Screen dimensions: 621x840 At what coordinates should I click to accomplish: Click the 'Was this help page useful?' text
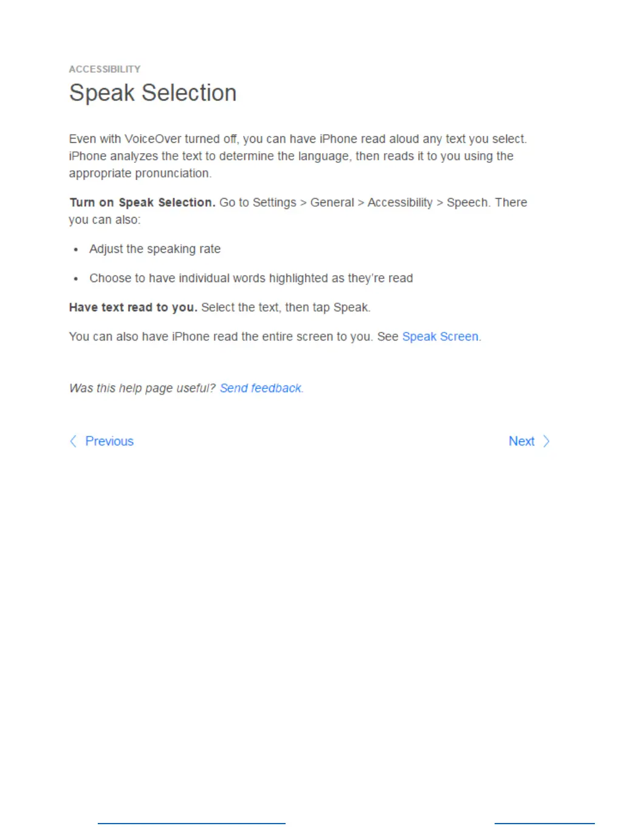[x=142, y=388]
